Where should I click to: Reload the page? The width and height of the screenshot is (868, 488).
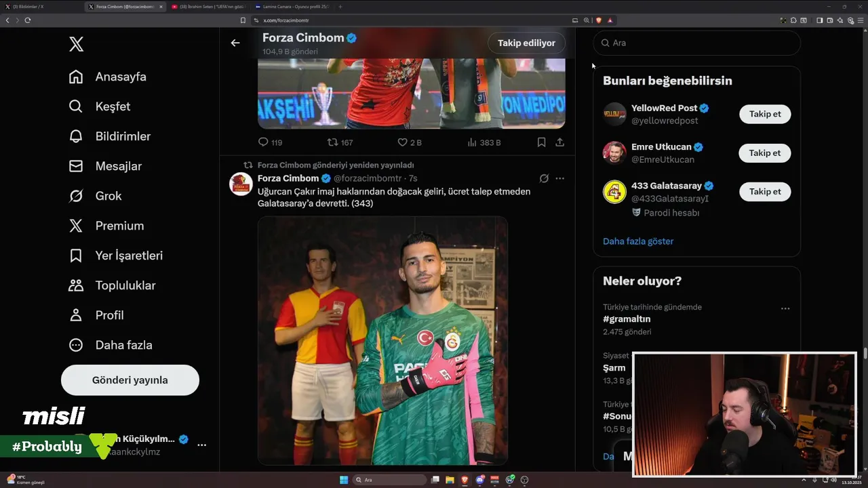(27, 20)
